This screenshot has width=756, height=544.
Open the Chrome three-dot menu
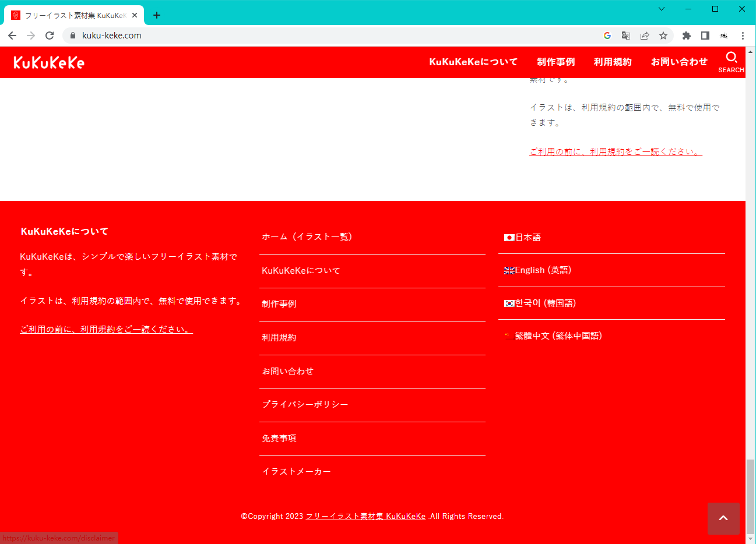(x=743, y=36)
